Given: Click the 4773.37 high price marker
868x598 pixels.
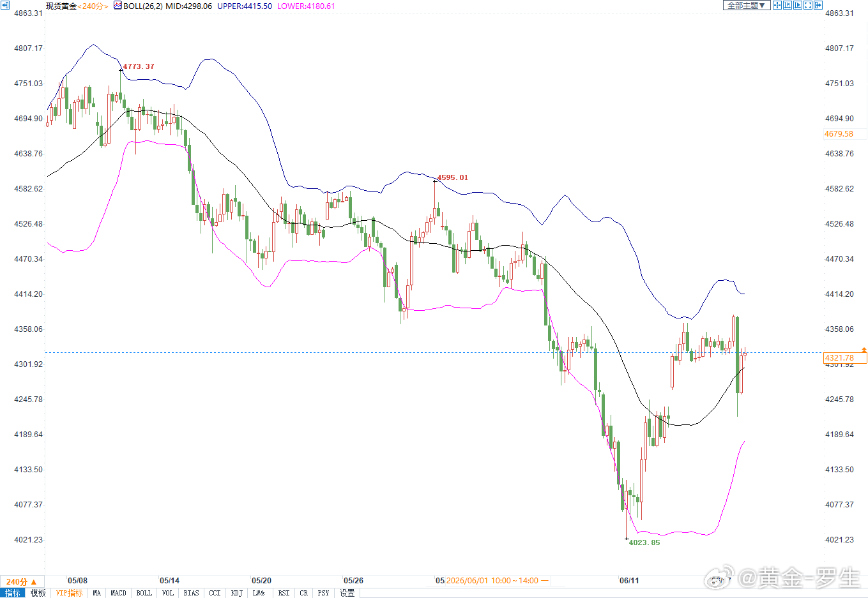Looking at the screenshot, I should click(139, 66).
